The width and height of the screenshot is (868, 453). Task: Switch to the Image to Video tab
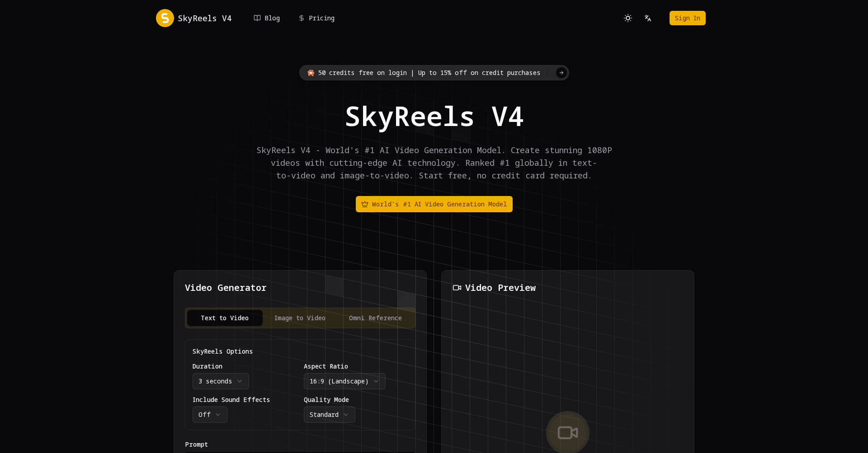300,318
